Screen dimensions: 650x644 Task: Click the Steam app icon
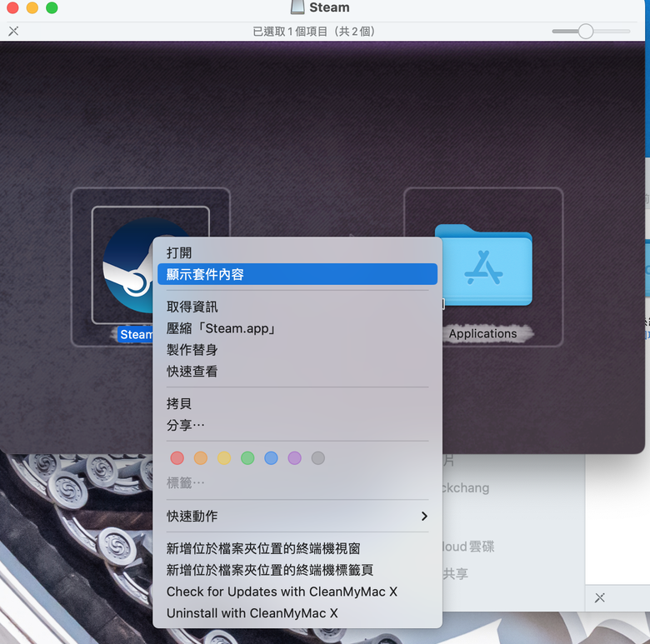(127, 265)
